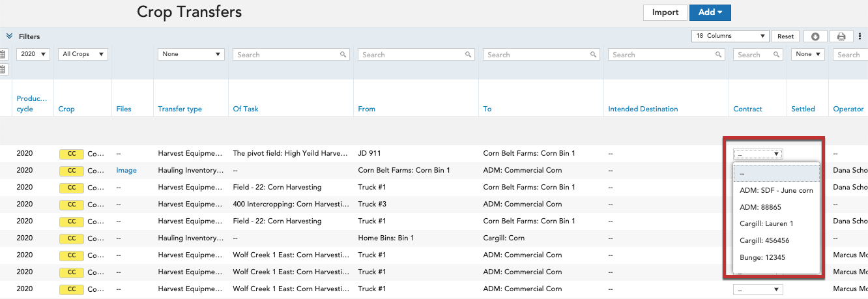
Task: Collapse the Filters section double-chevron icon
Action: tap(10, 36)
